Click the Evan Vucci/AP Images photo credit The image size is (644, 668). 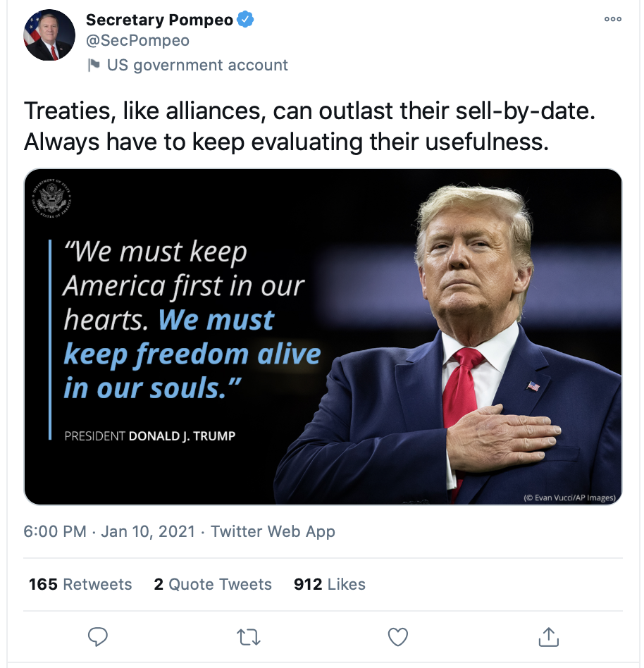point(569,497)
